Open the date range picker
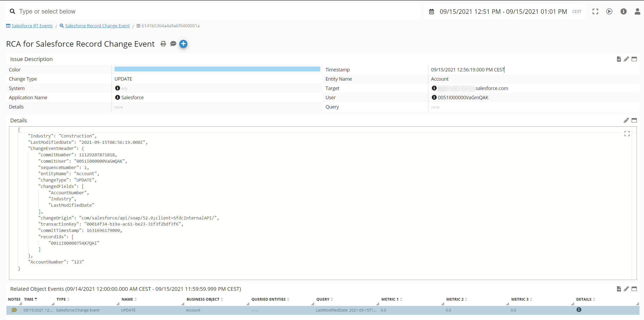 [503, 11]
